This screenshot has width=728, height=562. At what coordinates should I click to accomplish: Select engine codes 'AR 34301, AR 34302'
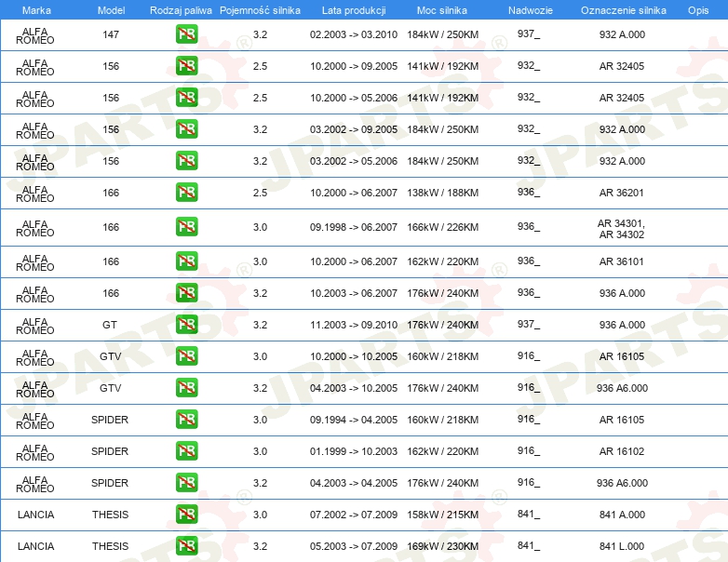point(622,229)
